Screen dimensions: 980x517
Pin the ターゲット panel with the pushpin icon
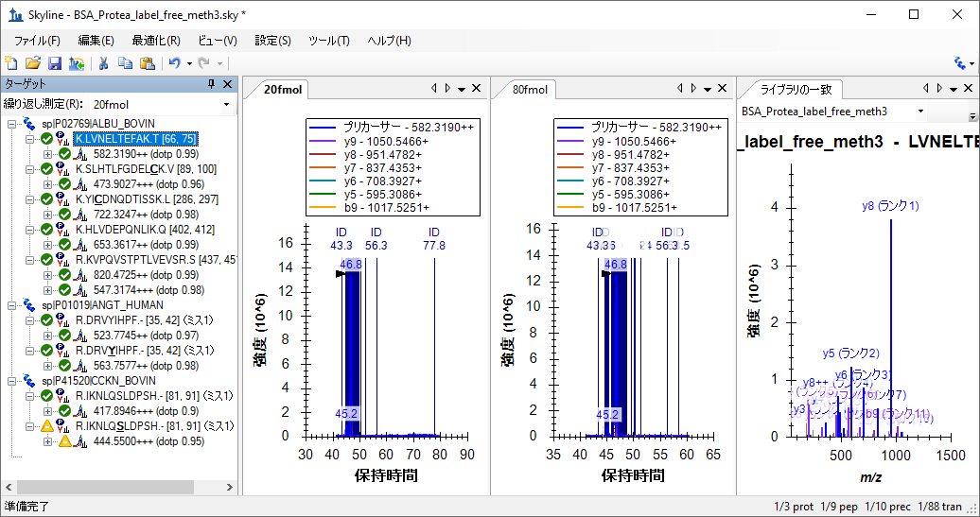pyautogui.click(x=211, y=84)
